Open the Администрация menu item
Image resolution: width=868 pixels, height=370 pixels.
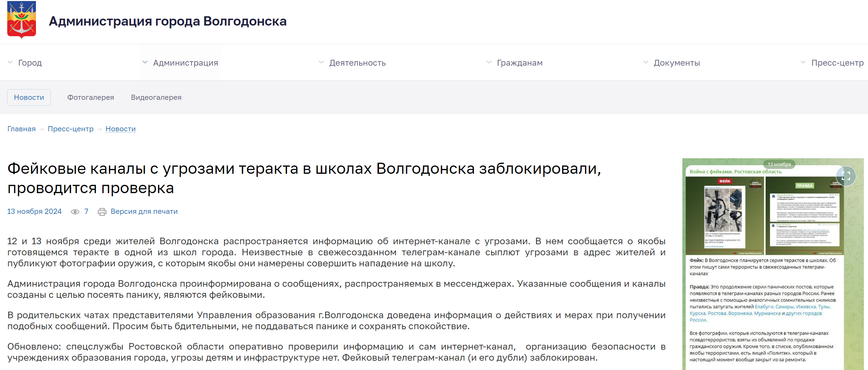point(186,63)
